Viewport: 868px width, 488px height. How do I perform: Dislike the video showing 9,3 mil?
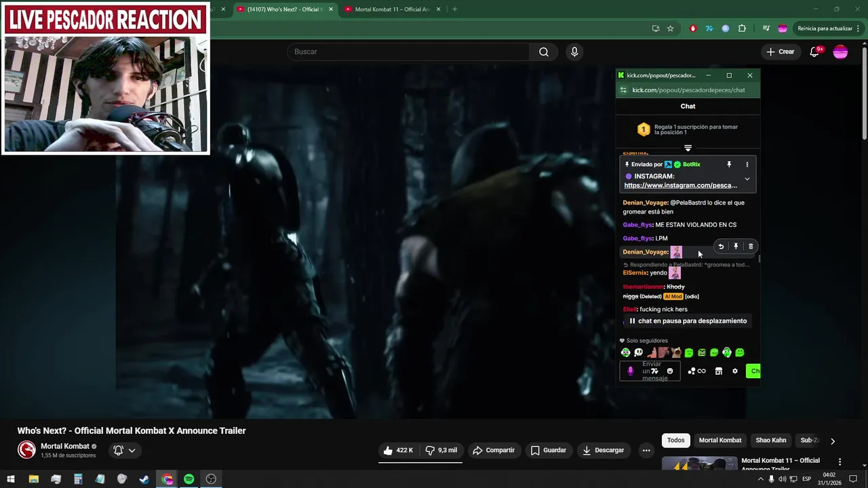pos(441,450)
